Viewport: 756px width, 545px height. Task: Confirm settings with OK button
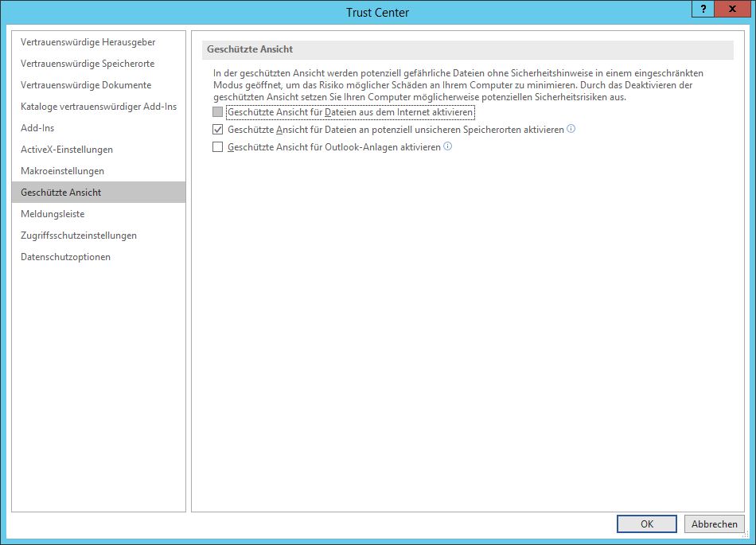[647, 524]
